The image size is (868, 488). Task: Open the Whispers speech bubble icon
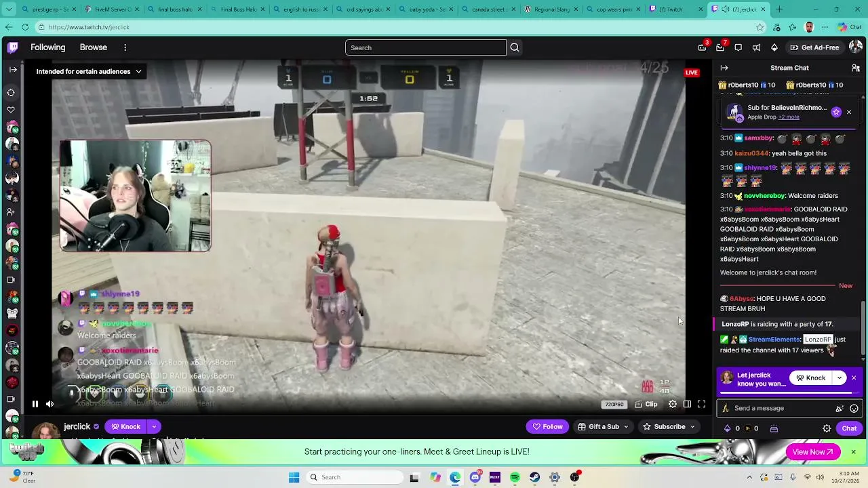click(738, 47)
